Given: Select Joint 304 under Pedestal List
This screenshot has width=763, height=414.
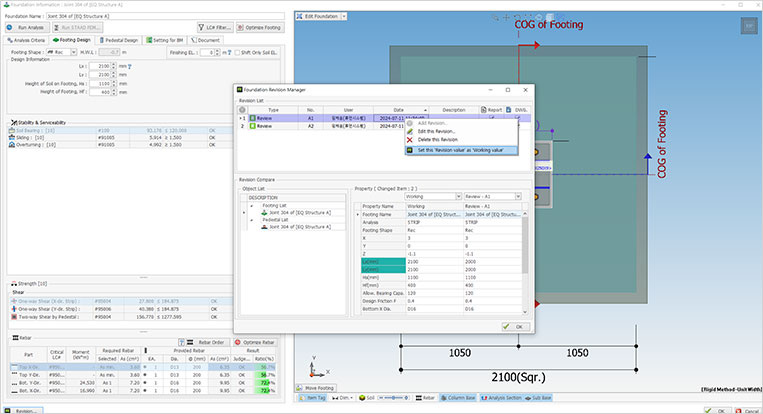Looking at the screenshot, I should click(300, 227).
